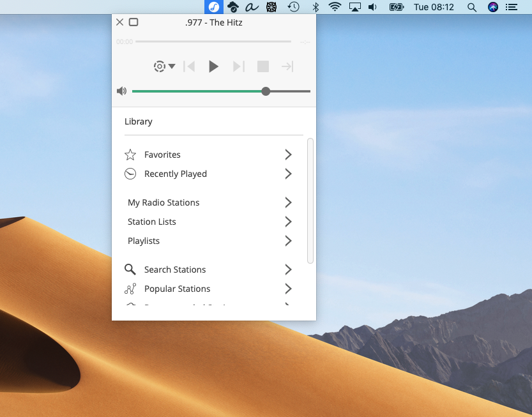This screenshot has height=417, width=532.
Task: Mute audio via the speaker icon
Action: (x=121, y=91)
